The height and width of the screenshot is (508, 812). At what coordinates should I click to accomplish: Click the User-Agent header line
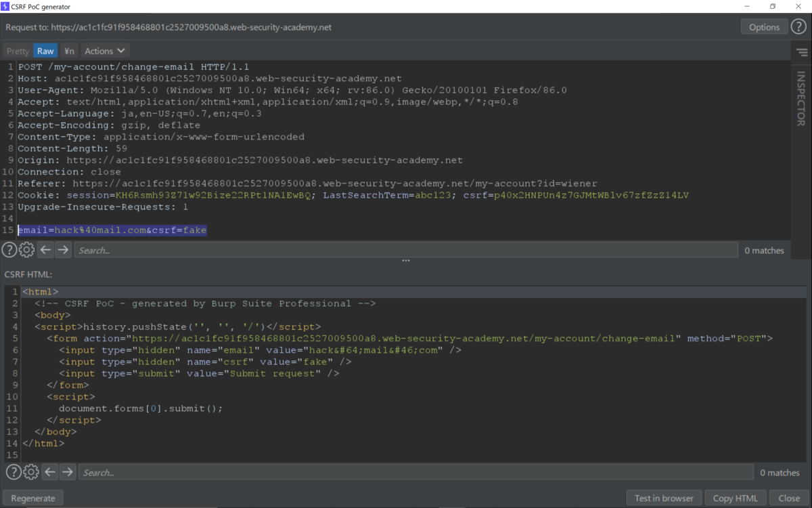[292, 90]
